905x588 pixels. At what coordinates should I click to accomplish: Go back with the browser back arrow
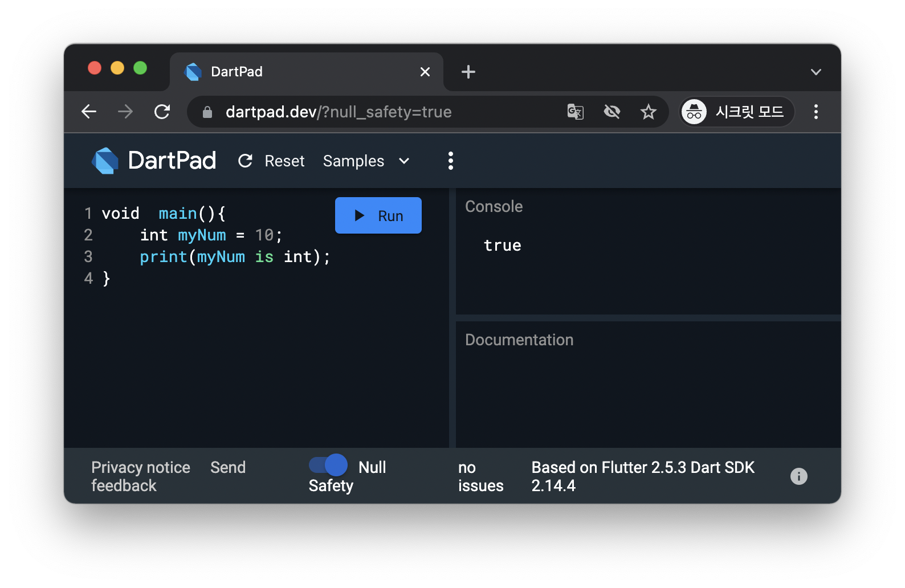tap(89, 112)
